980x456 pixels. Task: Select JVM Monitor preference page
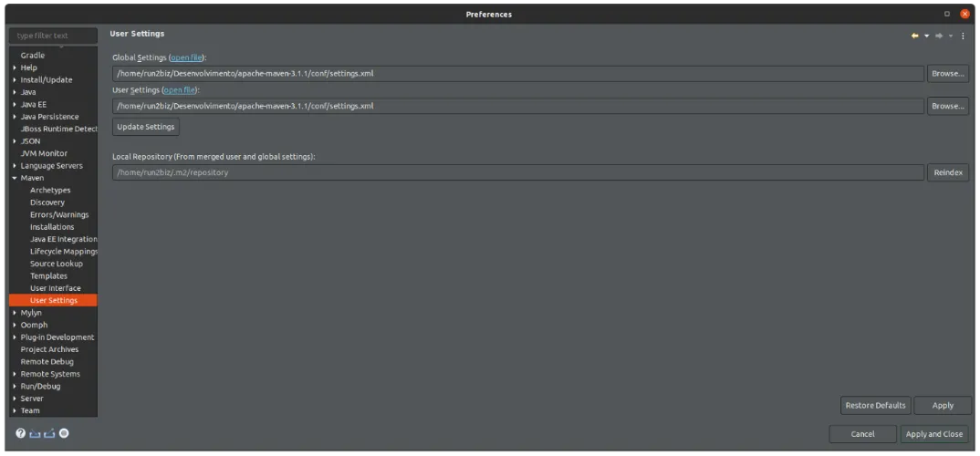[44, 153]
